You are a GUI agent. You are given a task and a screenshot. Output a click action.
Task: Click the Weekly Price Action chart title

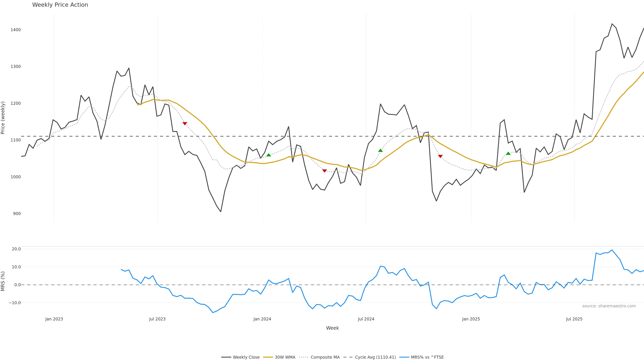60,5
